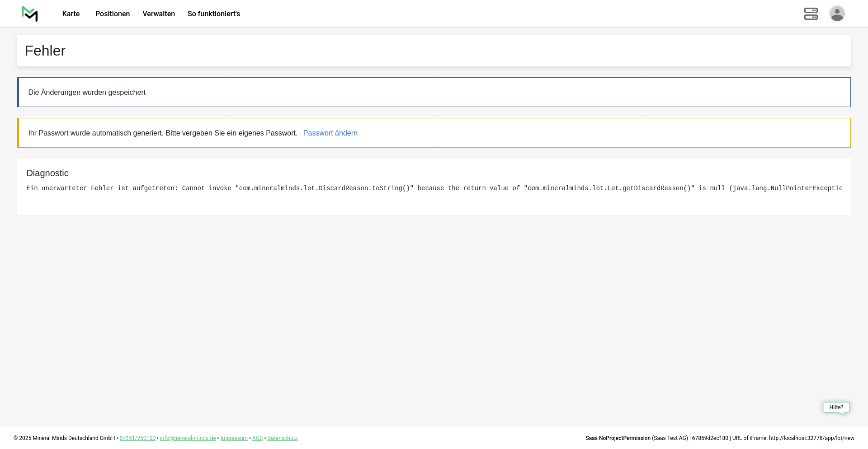
Task: Click the automatic password warning message
Action: click(x=163, y=133)
